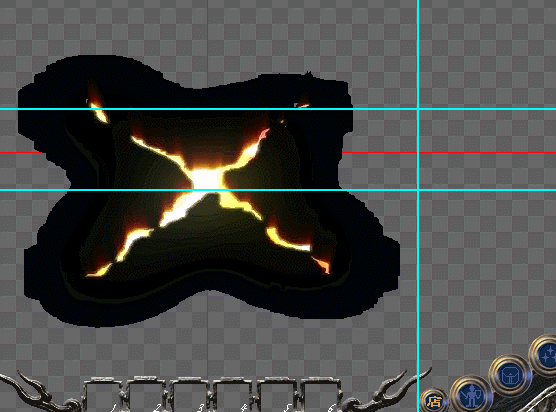Click the character equipment round icon
Screen dimensions: 556x412
[x=472, y=395]
